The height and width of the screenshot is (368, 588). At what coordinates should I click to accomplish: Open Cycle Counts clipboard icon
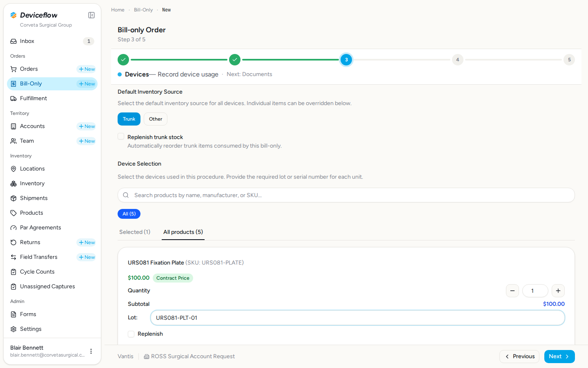click(x=13, y=272)
